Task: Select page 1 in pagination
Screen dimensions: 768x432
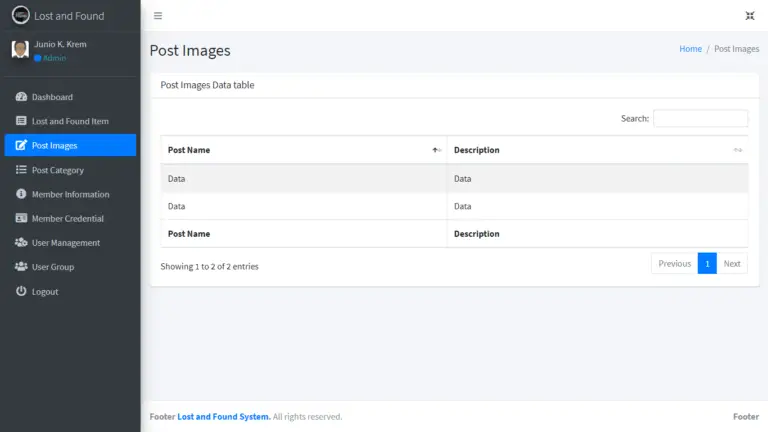Action: [x=707, y=264]
